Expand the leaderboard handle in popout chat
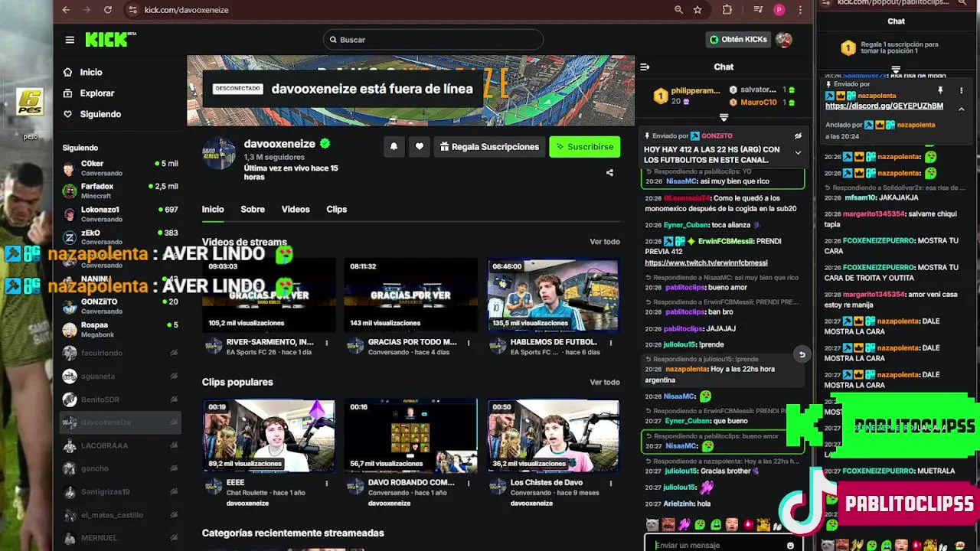This screenshot has height=551, width=980. point(896,70)
